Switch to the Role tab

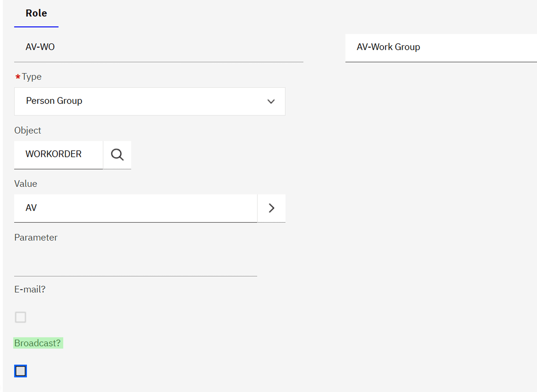pyautogui.click(x=36, y=13)
